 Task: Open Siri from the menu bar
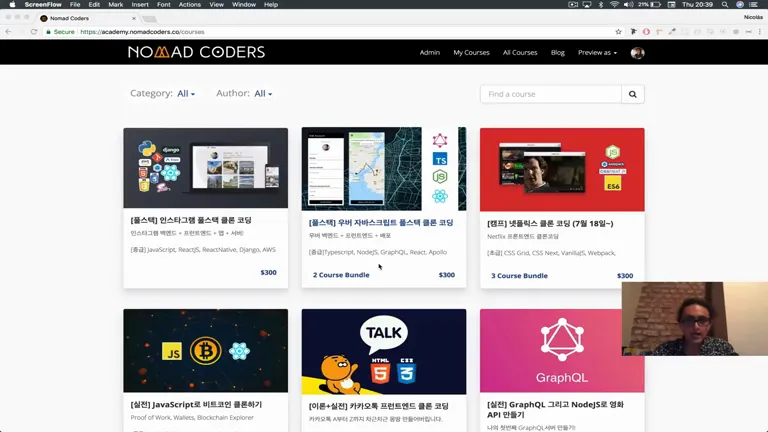(x=740, y=4)
